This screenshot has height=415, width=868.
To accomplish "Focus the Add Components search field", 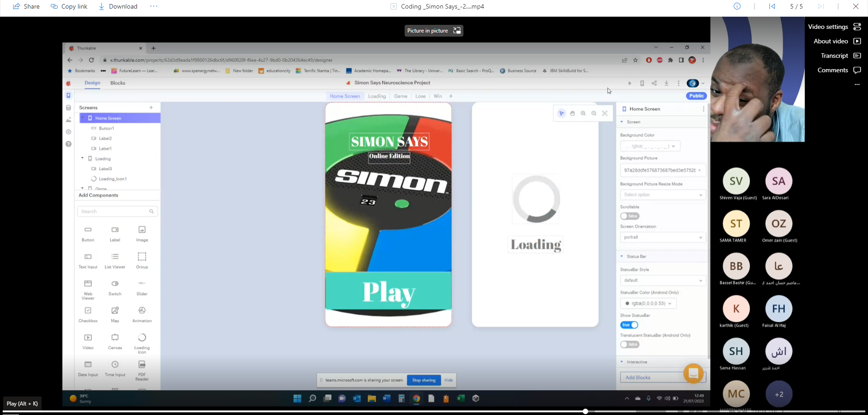I will (118, 211).
